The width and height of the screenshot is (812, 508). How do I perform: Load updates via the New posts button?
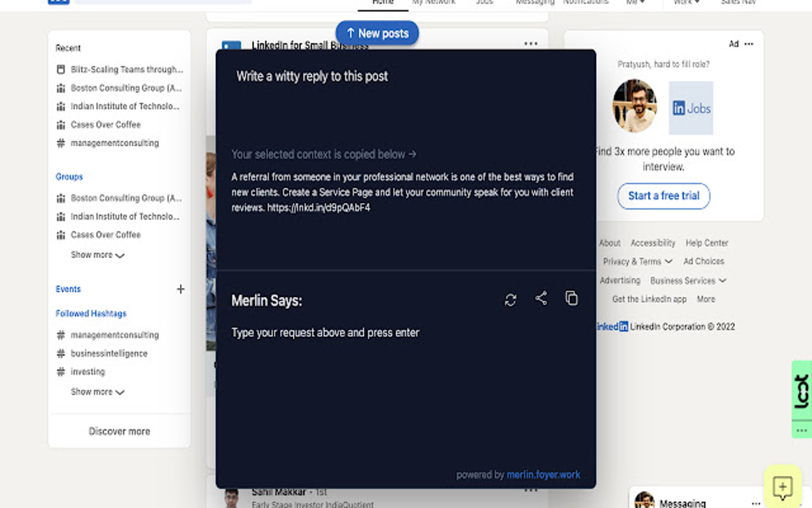[377, 33]
